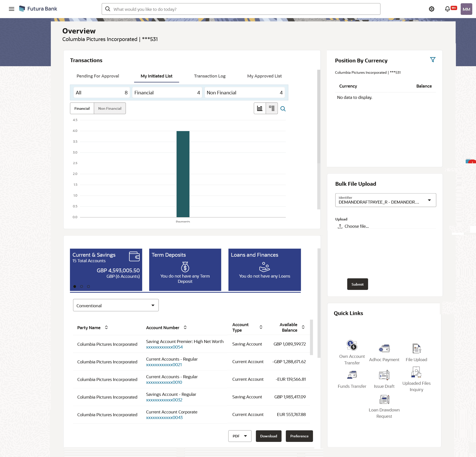Click the wallet icon on Current & Savings card

(134, 256)
